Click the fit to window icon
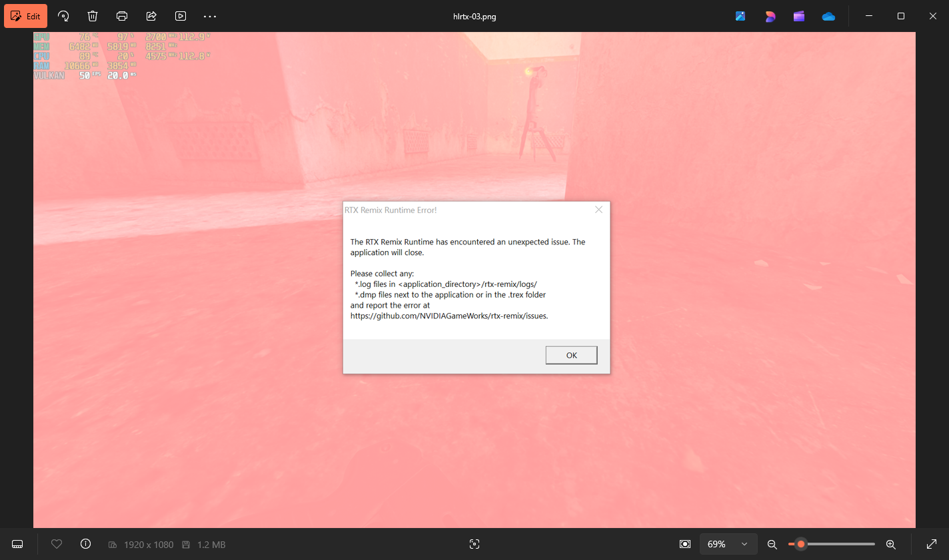This screenshot has height=560, width=949. [685, 544]
